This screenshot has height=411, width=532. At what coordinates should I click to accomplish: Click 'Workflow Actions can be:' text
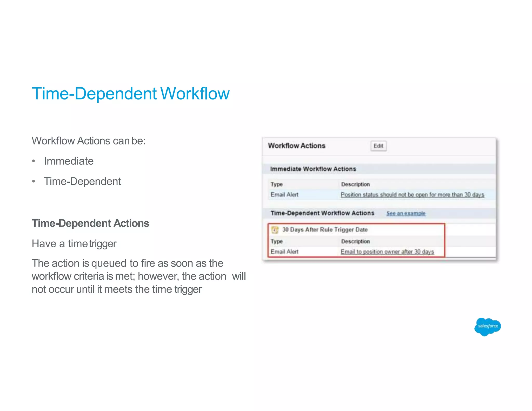89,141
